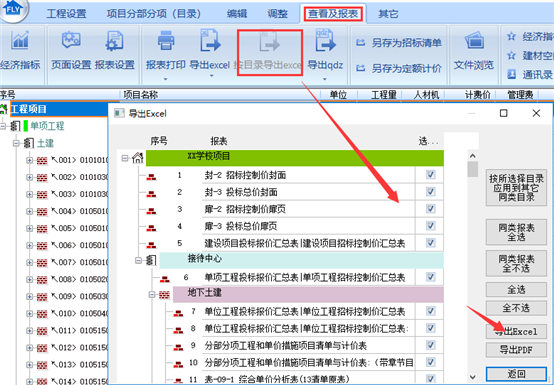
Task: Click the 经济指 star icon at ribbon right
Action: click(511, 36)
